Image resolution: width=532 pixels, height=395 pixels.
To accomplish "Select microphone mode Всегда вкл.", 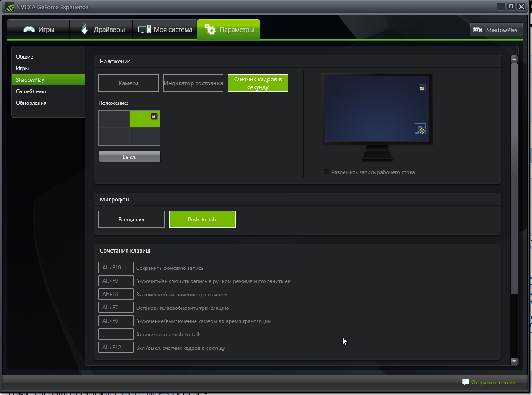I will tap(132, 219).
